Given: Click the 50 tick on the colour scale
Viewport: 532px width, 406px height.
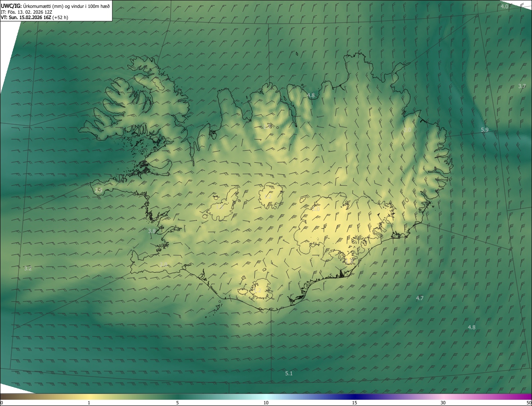Looking at the screenshot, I should tap(528, 403).
